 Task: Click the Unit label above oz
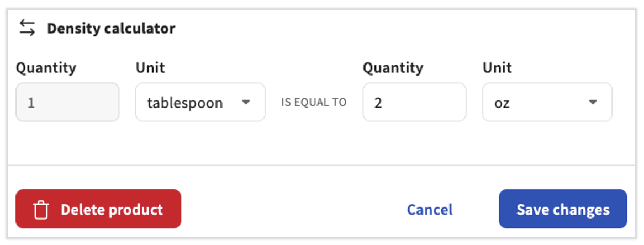pyautogui.click(x=497, y=68)
